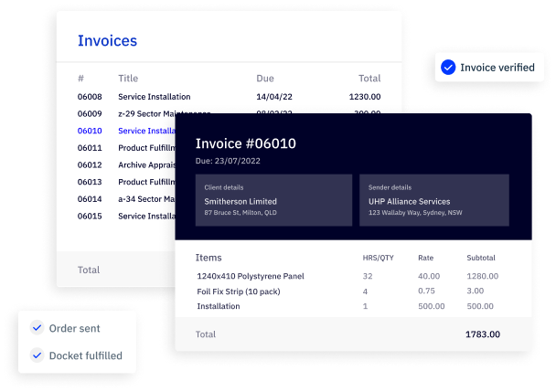Select the 1240x410 Polystyrene Panel item
This screenshot has height=392, width=556.
click(251, 276)
